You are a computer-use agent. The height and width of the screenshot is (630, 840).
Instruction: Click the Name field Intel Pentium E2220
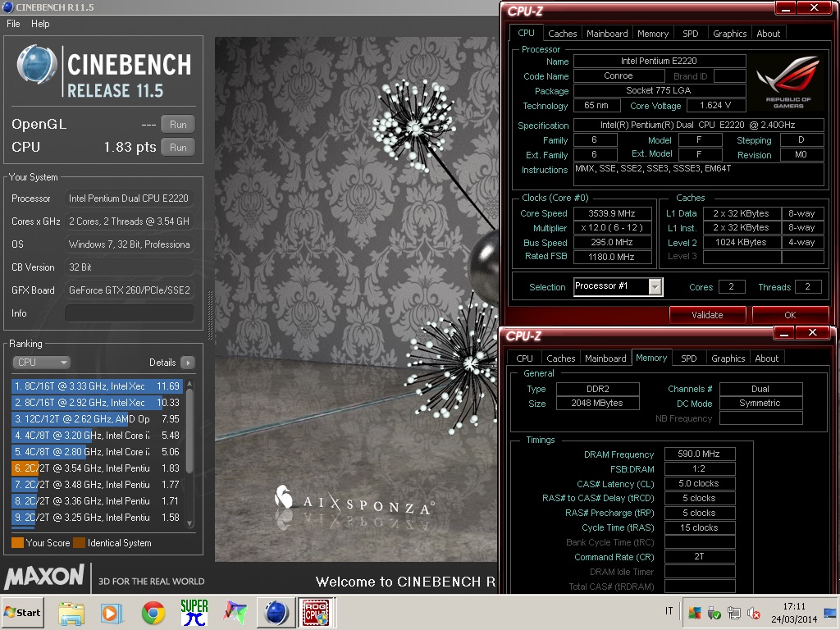pyautogui.click(x=659, y=61)
